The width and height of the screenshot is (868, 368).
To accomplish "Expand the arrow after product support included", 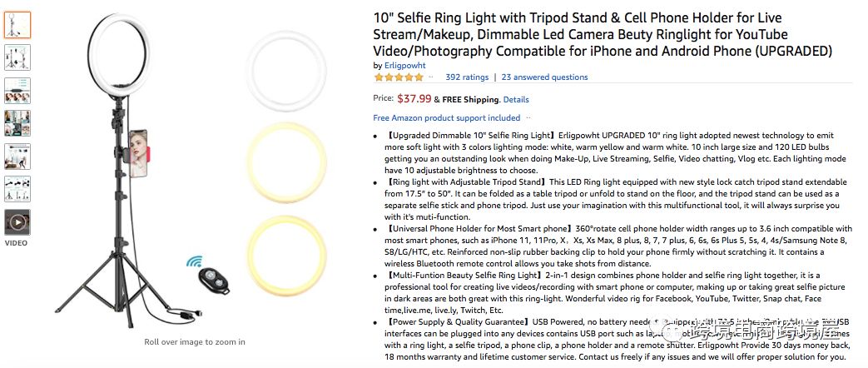I will (x=528, y=118).
